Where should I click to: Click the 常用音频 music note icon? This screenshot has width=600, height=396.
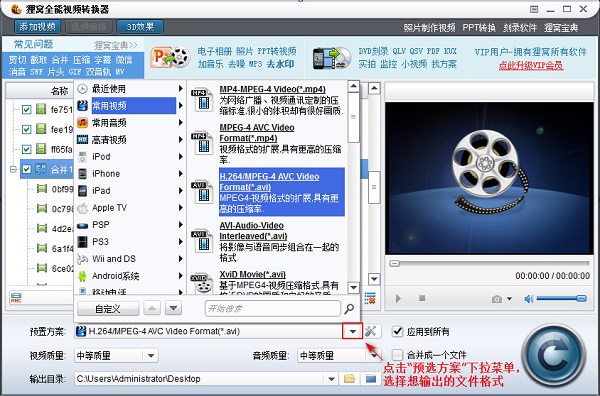[83, 122]
